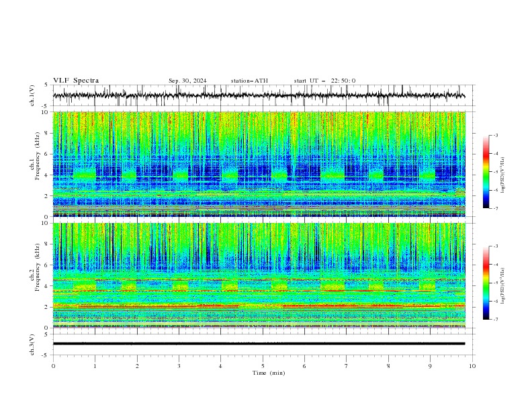Click the "-4" label on the lower colorbar
Image resolution: width=532 pixels, height=411 pixels.
click(x=496, y=265)
